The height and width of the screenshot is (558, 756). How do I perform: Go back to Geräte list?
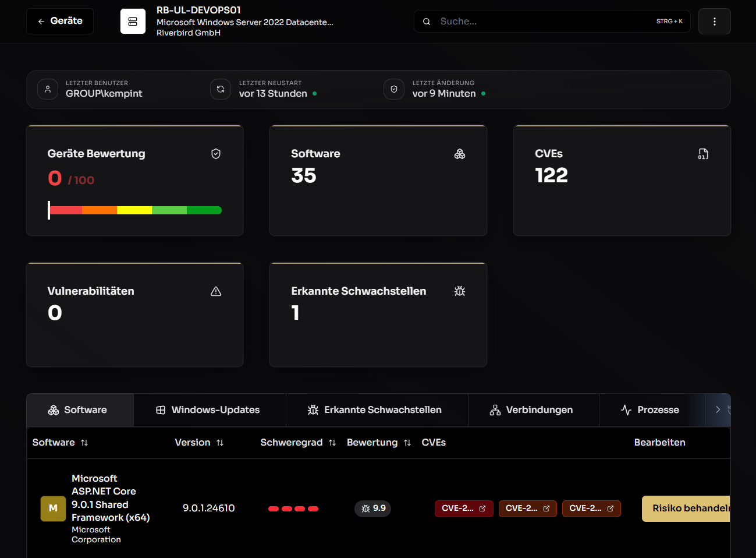pos(60,21)
